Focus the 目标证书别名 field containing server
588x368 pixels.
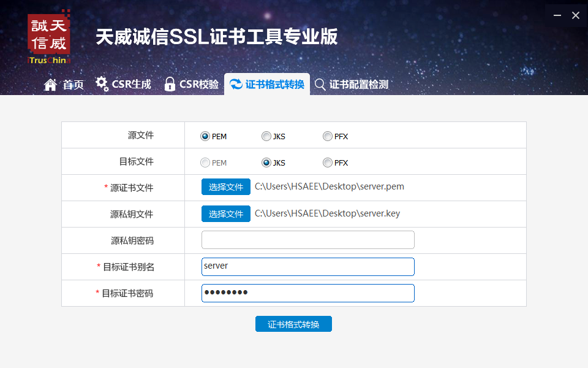tap(308, 267)
